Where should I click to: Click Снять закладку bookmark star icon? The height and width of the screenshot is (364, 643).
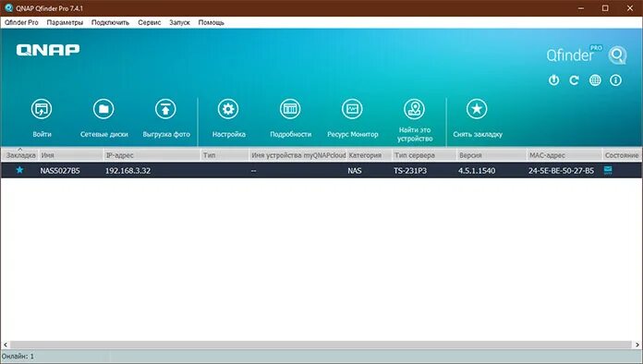477,109
